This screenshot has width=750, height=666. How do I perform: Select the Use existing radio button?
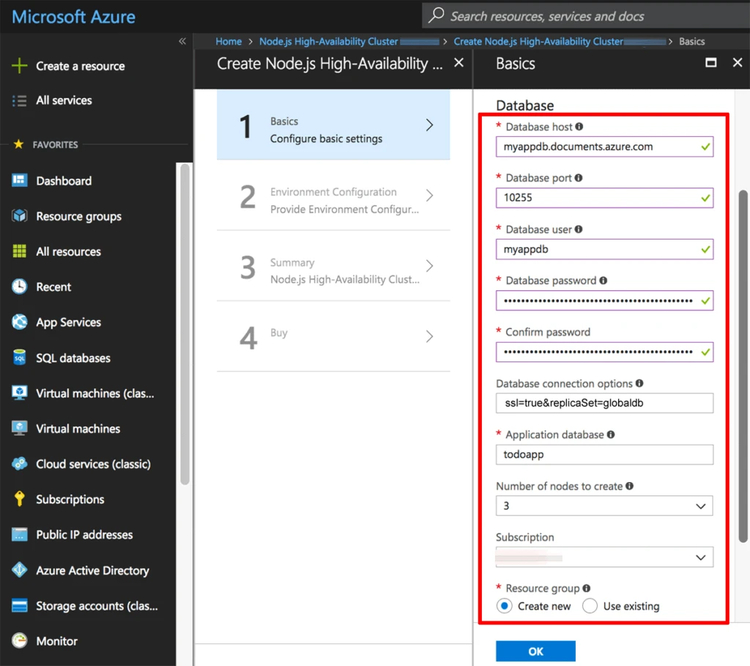coord(590,606)
